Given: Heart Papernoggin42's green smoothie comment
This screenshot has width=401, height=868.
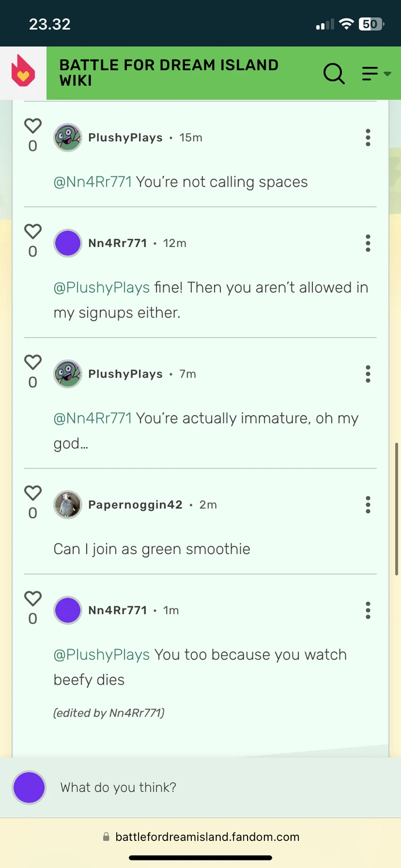Looking at the screenshot, I should (x=33, y=493).
